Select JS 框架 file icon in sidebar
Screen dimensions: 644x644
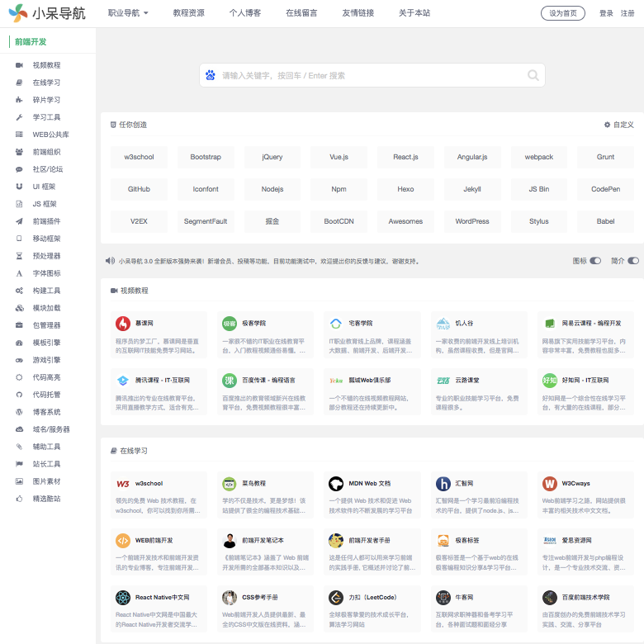(19, 204)
